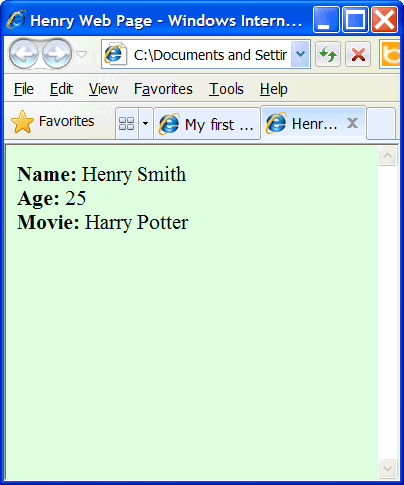Expand the tab list dropdown arrow
Screen dimensions: 404x485
pyautogui.click(x=145, y=123)
